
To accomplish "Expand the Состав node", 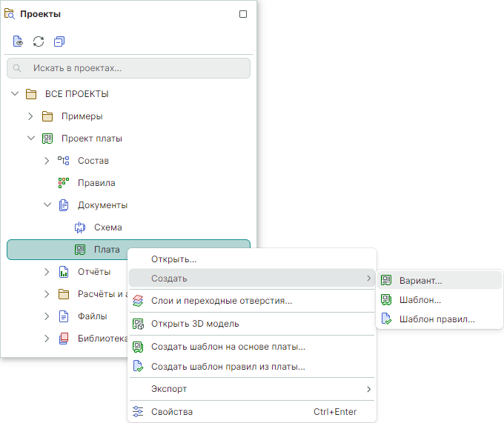I will [x=47, y=161].
